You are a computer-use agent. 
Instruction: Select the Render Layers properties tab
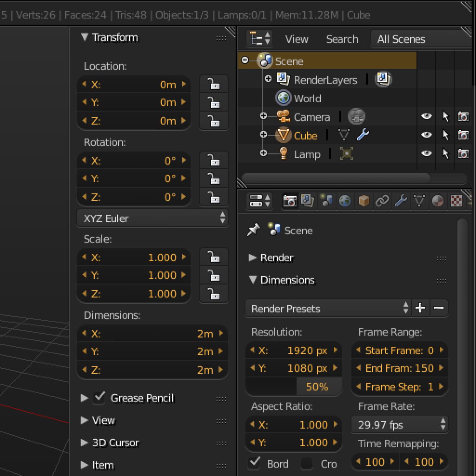pyautogui.click(x=307, y=201)
